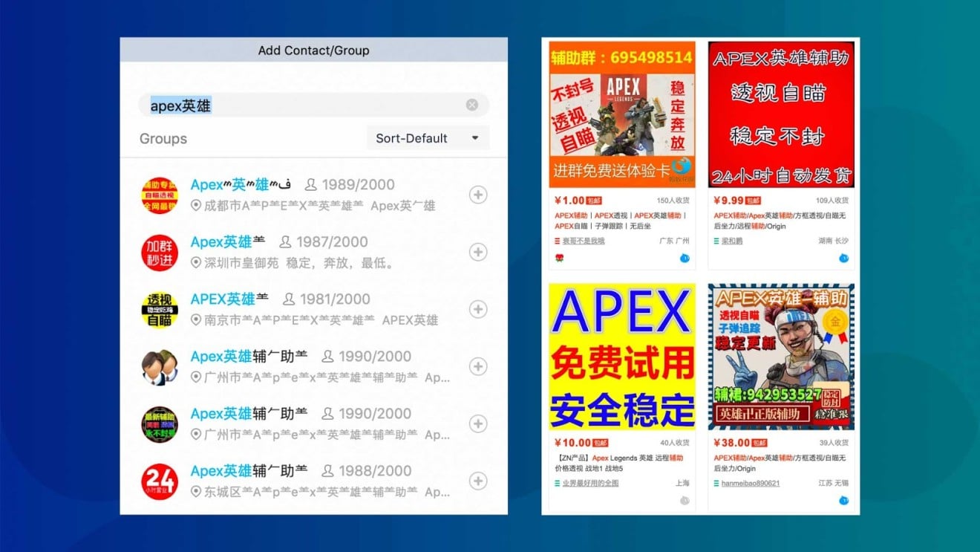Select the 40人收货 sales count
Image resolution: width=980 pixels, height=552 pixels.
click(675, 443)
